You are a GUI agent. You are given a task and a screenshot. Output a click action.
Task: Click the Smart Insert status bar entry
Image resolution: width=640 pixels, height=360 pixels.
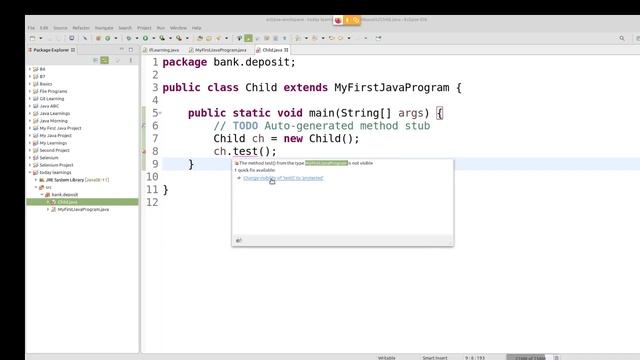point(435,358)
